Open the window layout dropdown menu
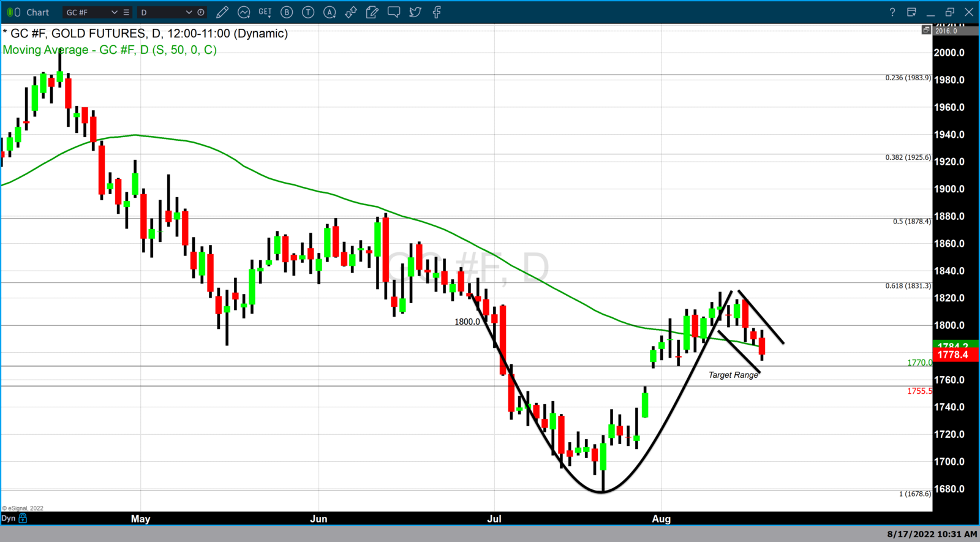Screen dimensions: 980x542 (x=911, y=12)
